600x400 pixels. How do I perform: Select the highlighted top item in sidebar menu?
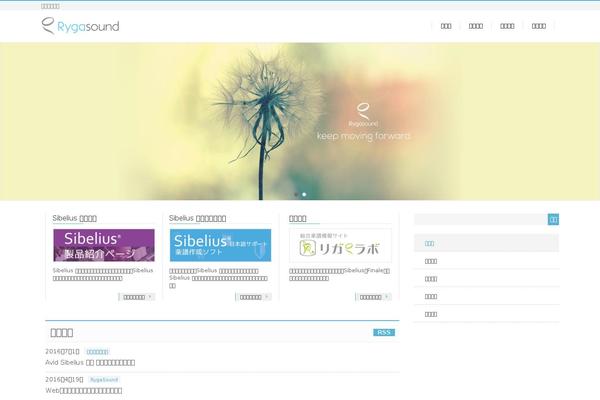coord(486,243)
